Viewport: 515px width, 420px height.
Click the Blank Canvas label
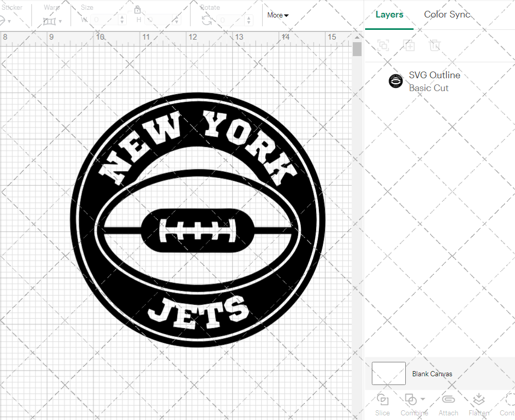point(432,374)
